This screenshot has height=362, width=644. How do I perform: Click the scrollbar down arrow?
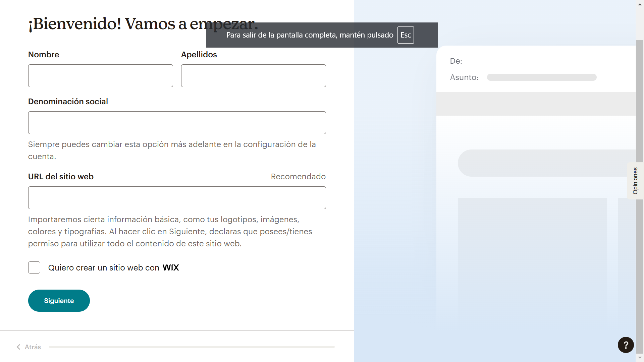640,358
